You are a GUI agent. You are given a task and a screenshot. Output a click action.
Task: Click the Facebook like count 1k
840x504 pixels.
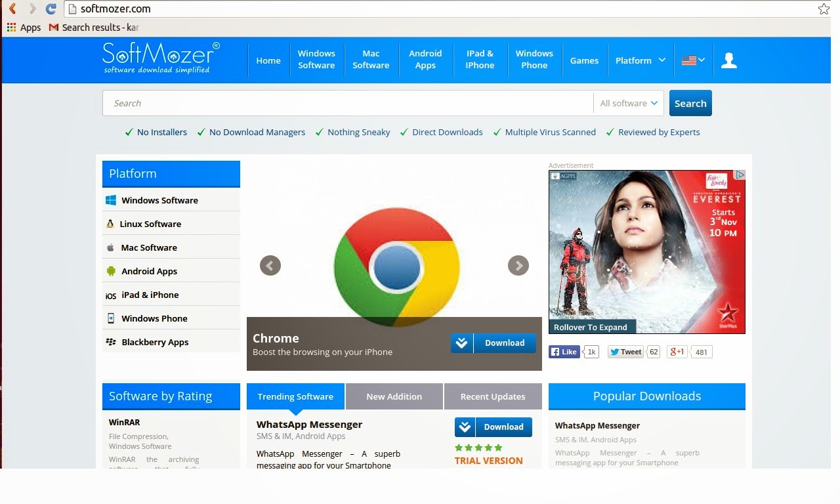(x=592, y=352)
